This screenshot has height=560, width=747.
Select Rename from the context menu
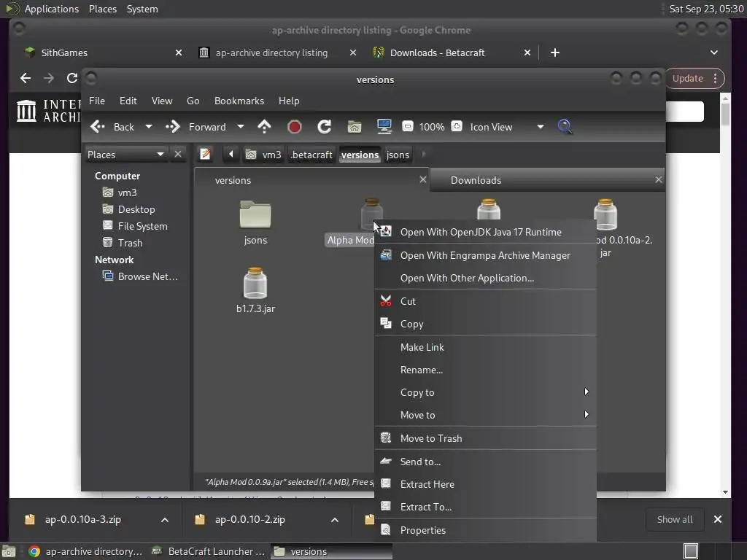coord(485,370)
